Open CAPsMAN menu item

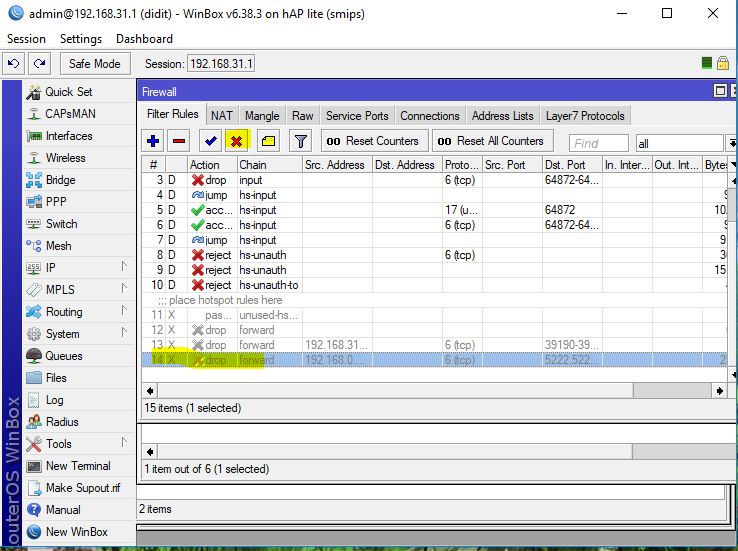[70, 114]
